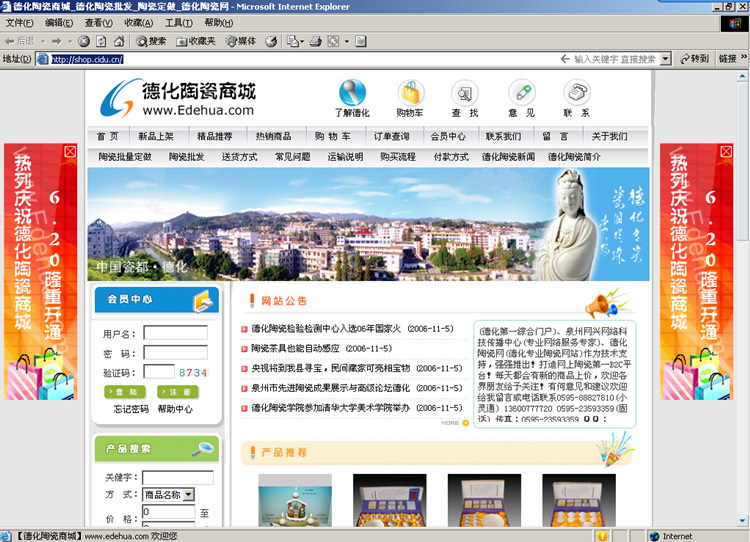
Task: Open the Mail button dropdown arrow
Action: 302,42
